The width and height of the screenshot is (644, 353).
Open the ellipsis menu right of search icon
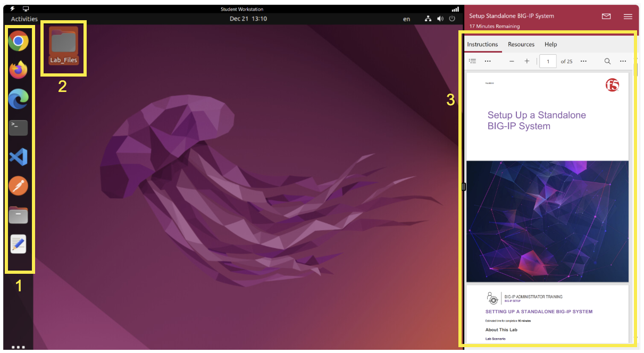point(623,61)
